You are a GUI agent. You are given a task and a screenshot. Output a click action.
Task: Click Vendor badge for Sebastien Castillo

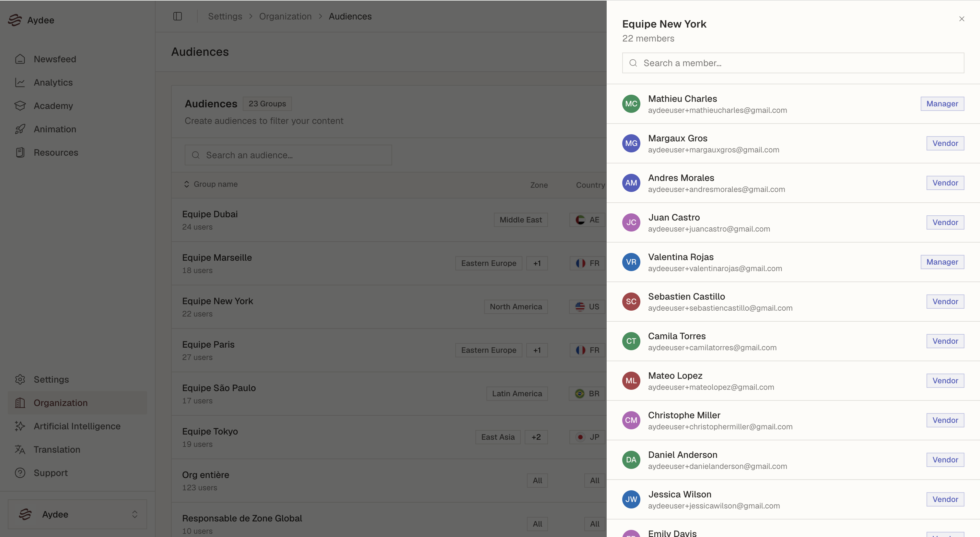click(945, 302)
